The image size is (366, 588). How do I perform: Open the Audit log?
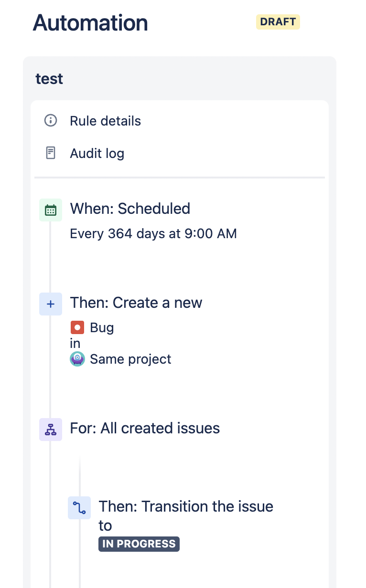[97, 153]
